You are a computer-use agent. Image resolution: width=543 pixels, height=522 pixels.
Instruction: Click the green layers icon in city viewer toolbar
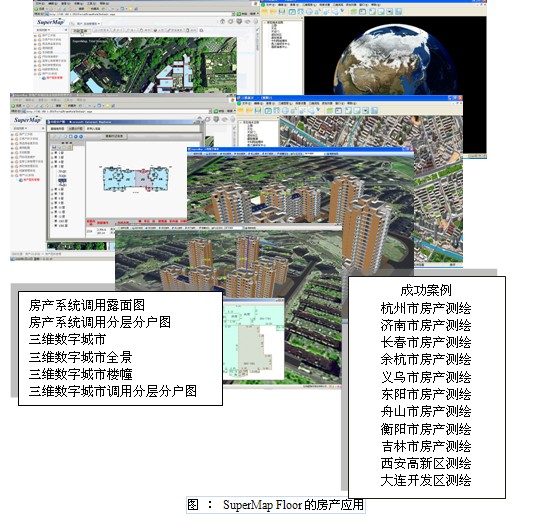click(329, 110)
